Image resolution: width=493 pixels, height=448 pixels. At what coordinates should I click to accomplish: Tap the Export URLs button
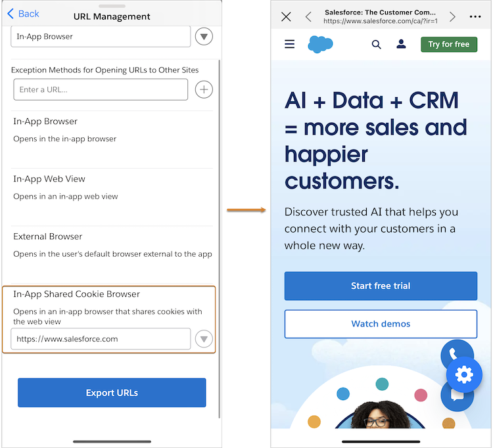point(112,393)
